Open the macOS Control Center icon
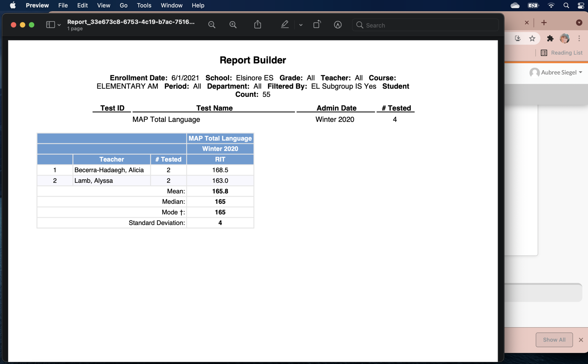 [581, 5]
